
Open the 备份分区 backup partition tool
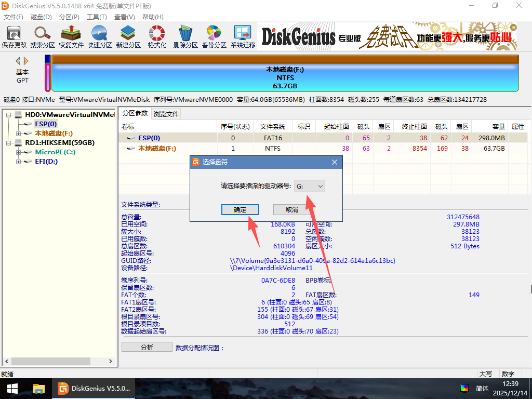click(x=214, y=36)
